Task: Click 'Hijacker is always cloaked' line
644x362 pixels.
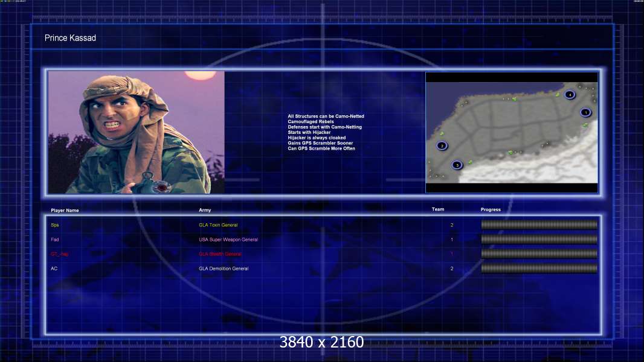Action: pyautogui.click(x=317, y=138)
